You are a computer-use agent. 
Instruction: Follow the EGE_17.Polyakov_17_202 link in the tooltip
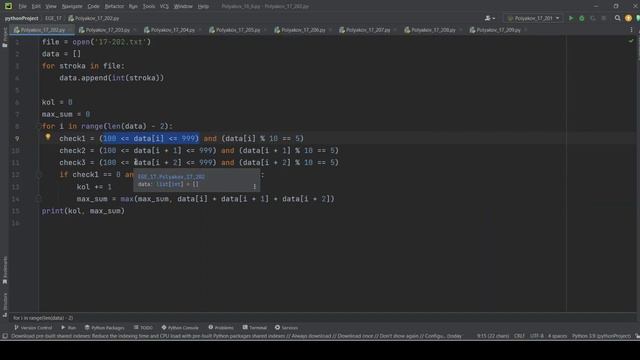171,177
